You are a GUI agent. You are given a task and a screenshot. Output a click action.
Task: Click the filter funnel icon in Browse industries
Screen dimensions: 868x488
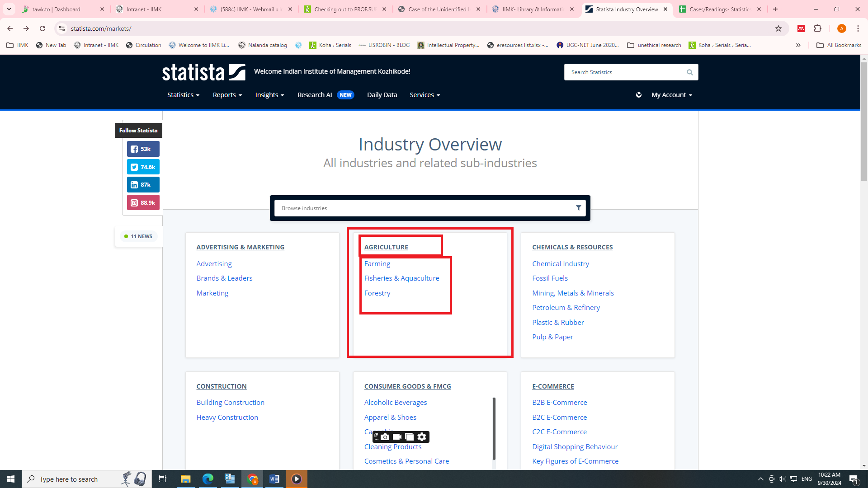click(x=578, y=208)
